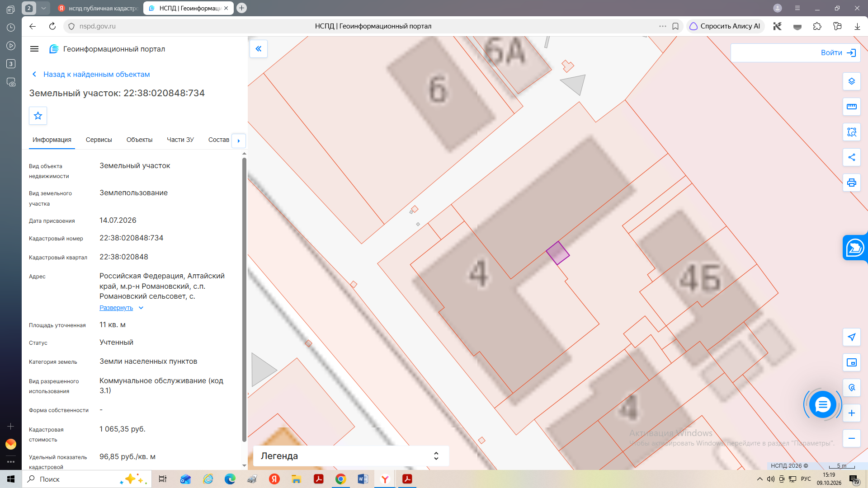Switch to the Сервисы tab
This screenshot has height=488, width=868.
(x=99, y=140)
